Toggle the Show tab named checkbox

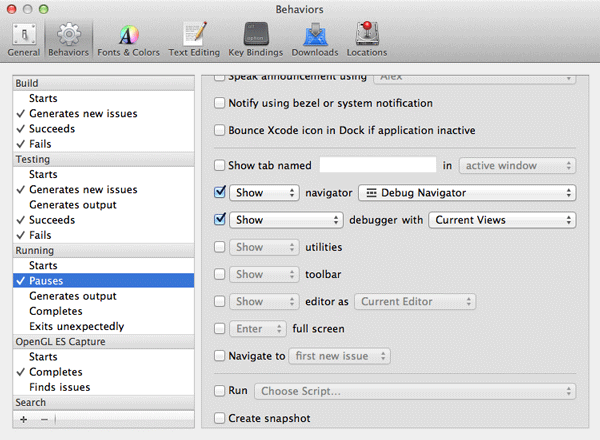tap(219, 165)
